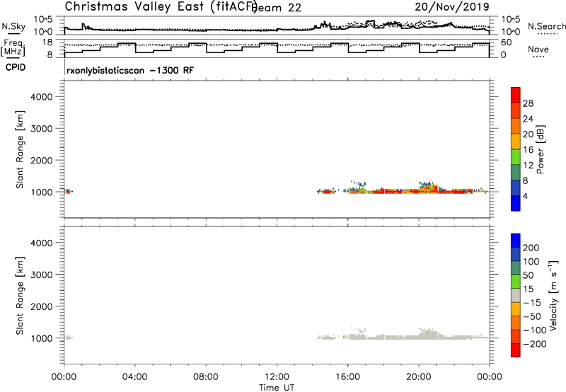Click the 'rxonlybistaticscan -1300 RF' text
The height and width of the screenshot is (392, 566).
pyautogui.click(x=130, y=70)
